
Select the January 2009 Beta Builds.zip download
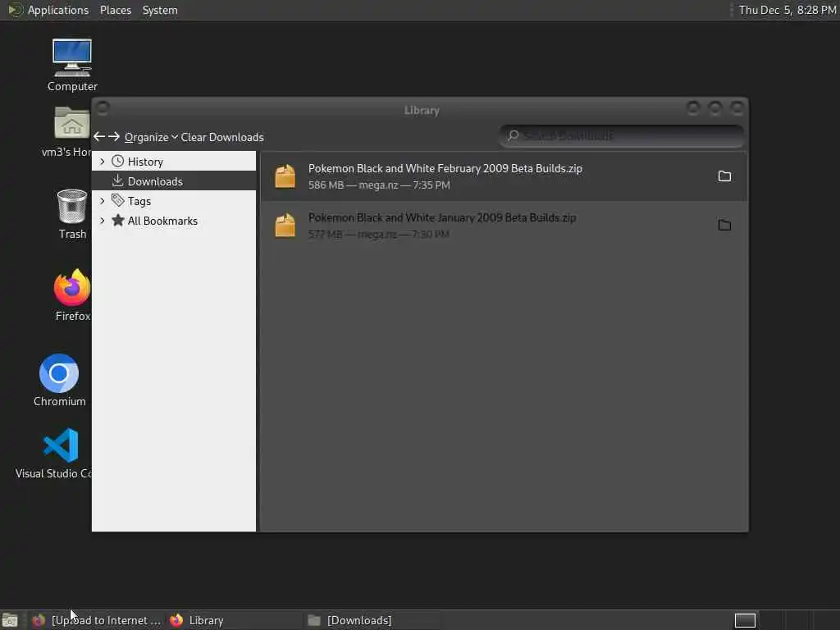(504, 226)
